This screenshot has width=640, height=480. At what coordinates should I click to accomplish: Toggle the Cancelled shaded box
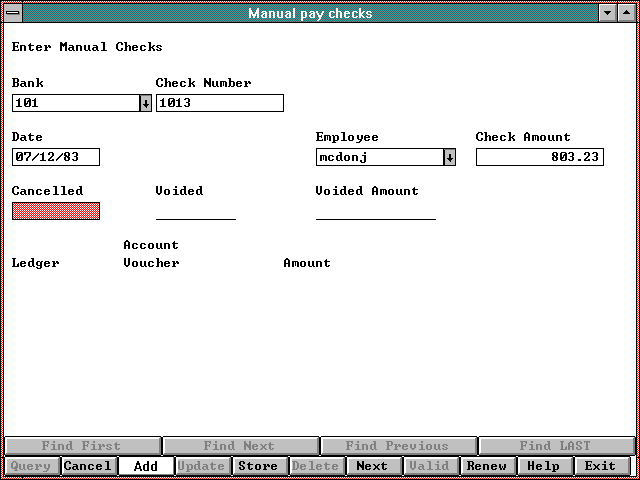click(x=55, y=211)
